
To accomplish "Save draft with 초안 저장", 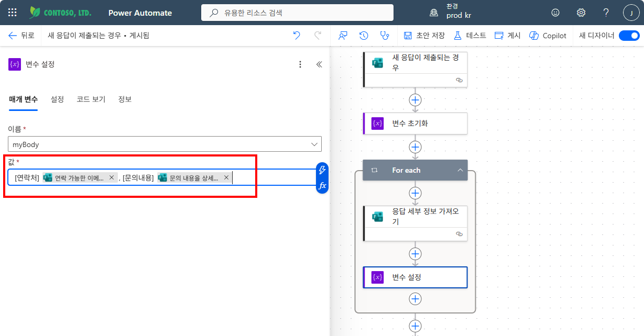I will pos(424,36).
